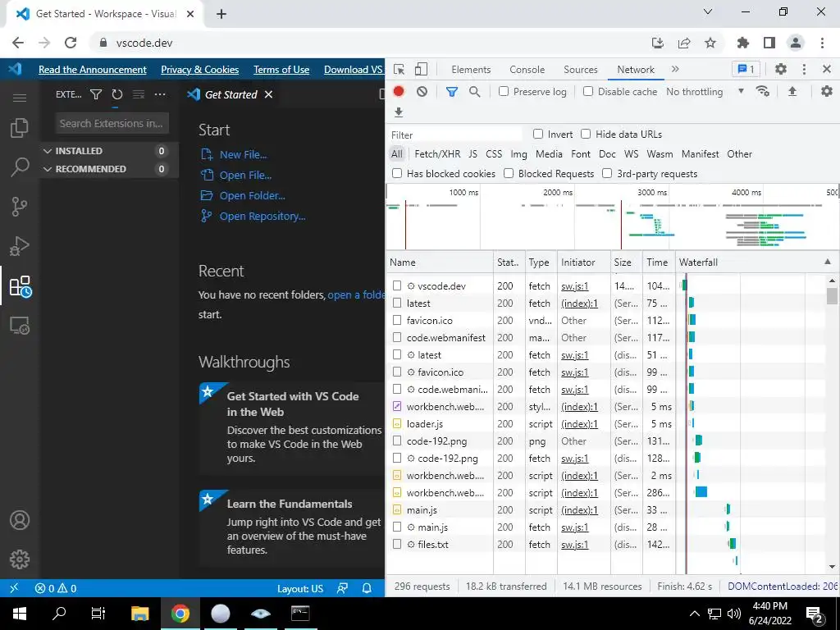Image resolution: width=840 pixels, height=630 pixels.
Task: Select the Fetch/XHR filter type
Action: pos(437,153)
